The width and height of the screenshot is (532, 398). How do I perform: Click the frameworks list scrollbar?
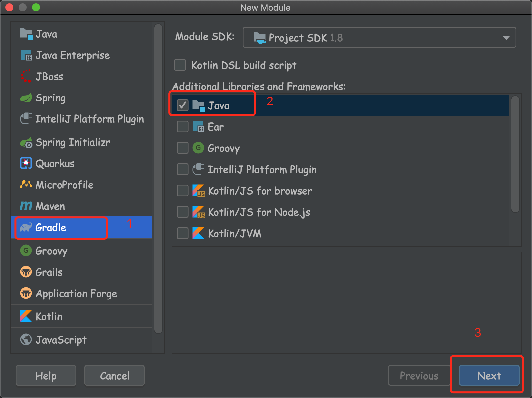(x=515, y=154)
